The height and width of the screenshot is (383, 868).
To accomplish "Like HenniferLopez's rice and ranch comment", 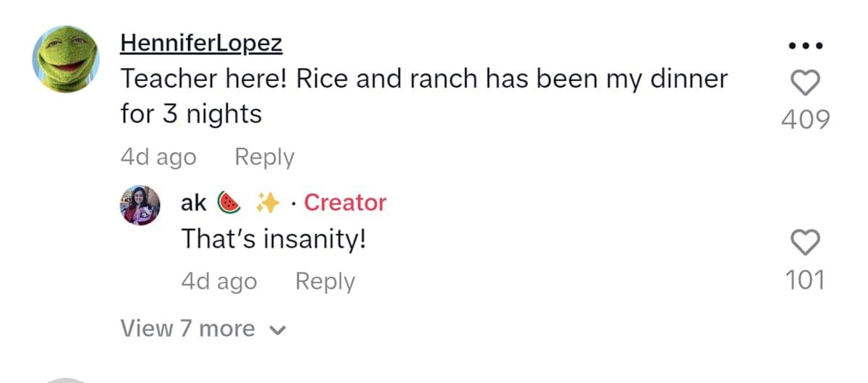I will [805, 83].
